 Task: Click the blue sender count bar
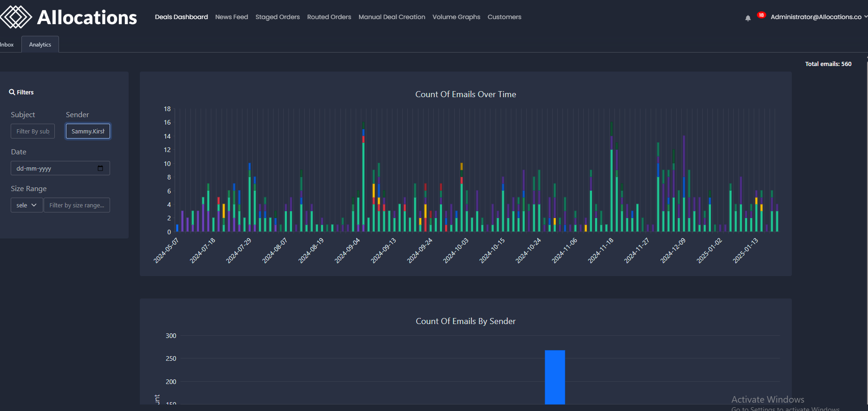[x=555, y=377]
